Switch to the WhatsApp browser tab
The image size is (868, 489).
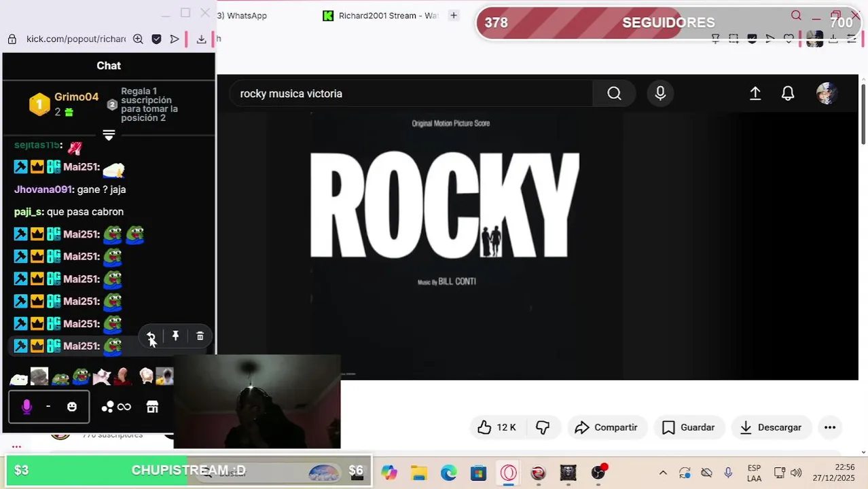point(242,16)
